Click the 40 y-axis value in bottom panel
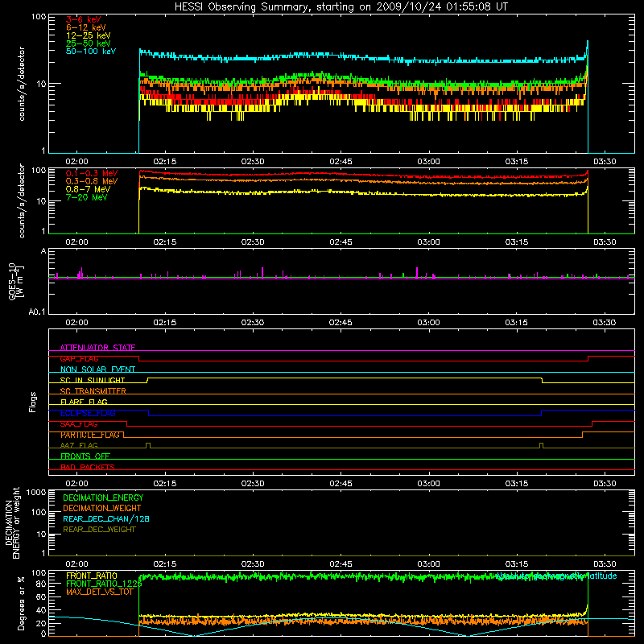 [x=41, y=610]
